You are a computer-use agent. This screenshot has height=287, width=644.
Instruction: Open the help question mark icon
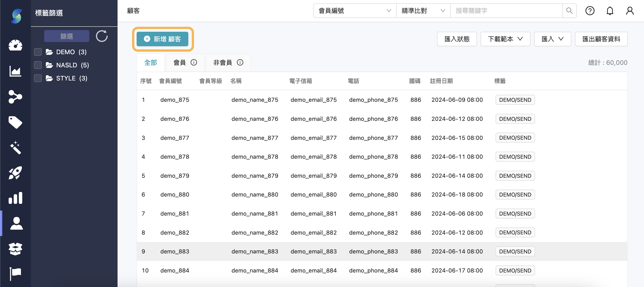(x=590, y=10)
